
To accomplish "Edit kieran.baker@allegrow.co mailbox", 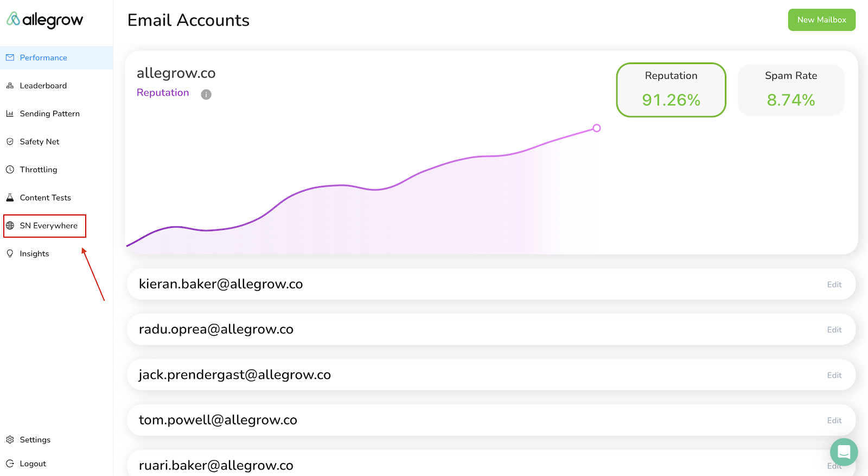I will (834, 284).
